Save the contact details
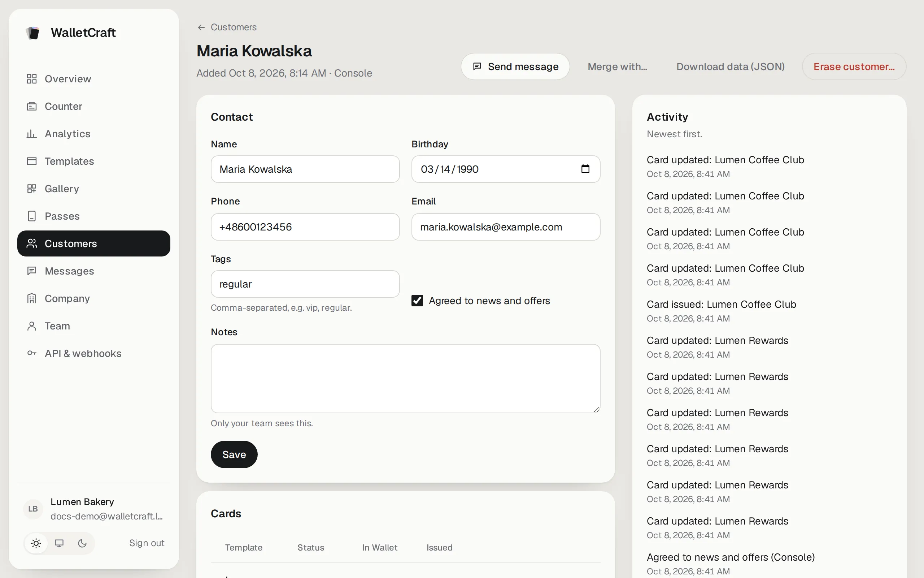Image resolution: width=924 pixels, height=578 pixels. [x=234, y=454]
